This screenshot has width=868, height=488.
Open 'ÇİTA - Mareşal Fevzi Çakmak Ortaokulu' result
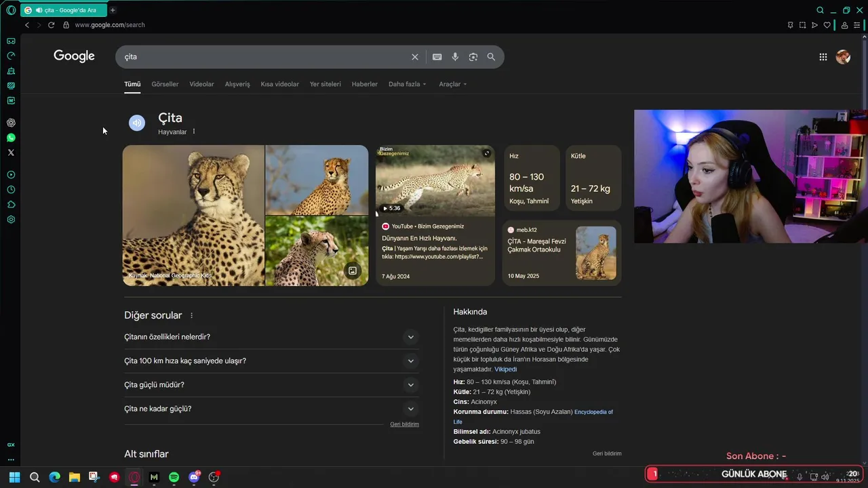tap(561, 253)
